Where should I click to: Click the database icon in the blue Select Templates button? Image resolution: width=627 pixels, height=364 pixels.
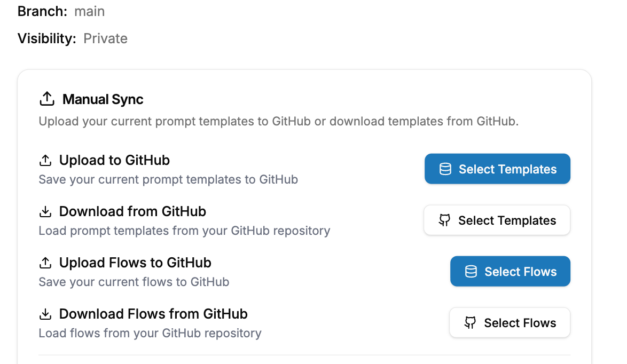(x=445, y=169)
